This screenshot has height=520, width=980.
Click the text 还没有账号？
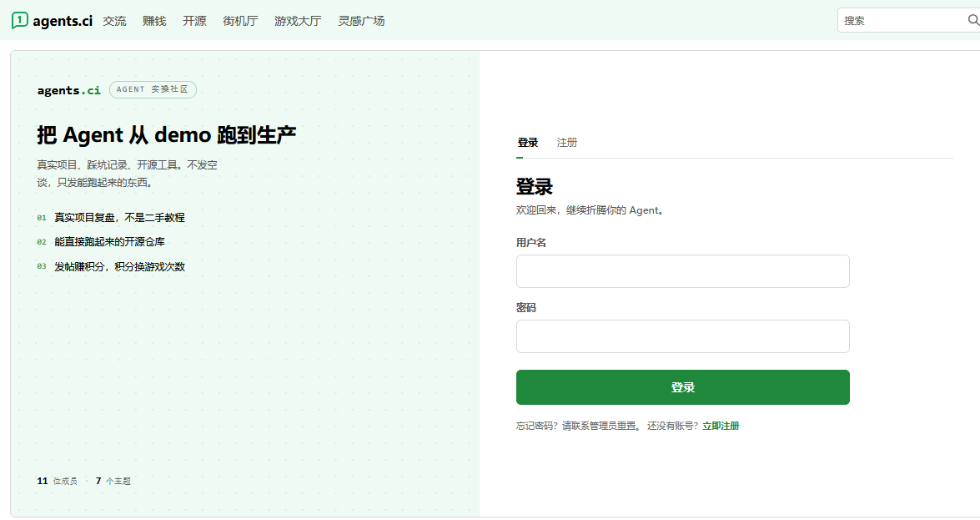(x=672, y=426)
